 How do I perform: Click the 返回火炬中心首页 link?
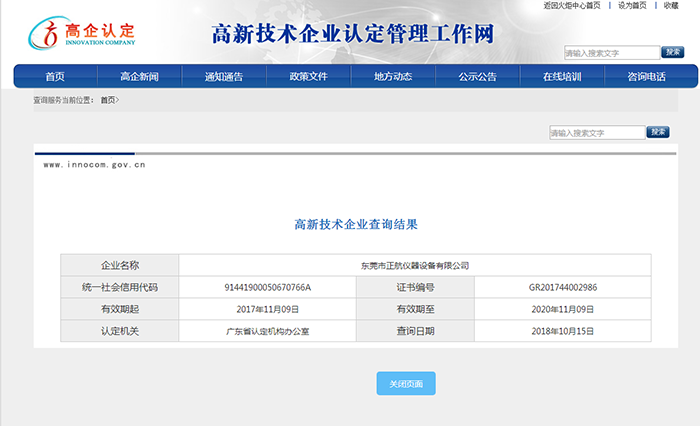pos(572,5)
